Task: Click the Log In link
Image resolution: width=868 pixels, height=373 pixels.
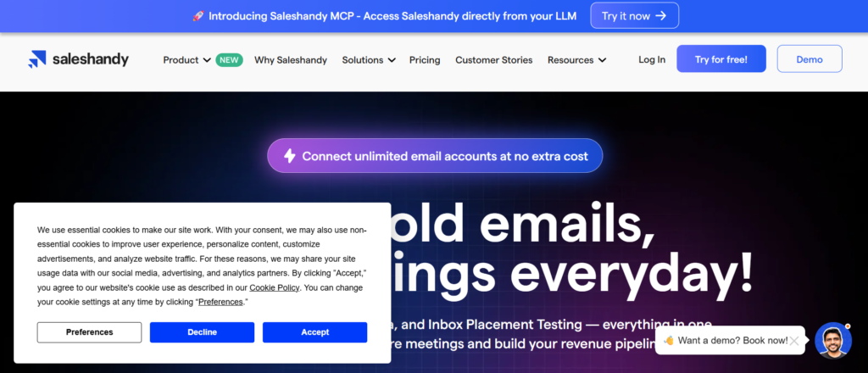Action: click(x=652, y=60)
